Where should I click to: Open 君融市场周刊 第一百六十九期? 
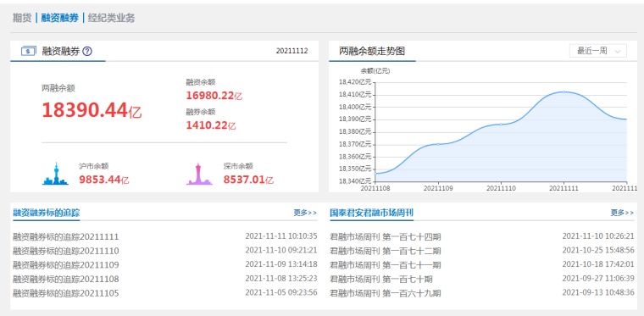[386, 293]
